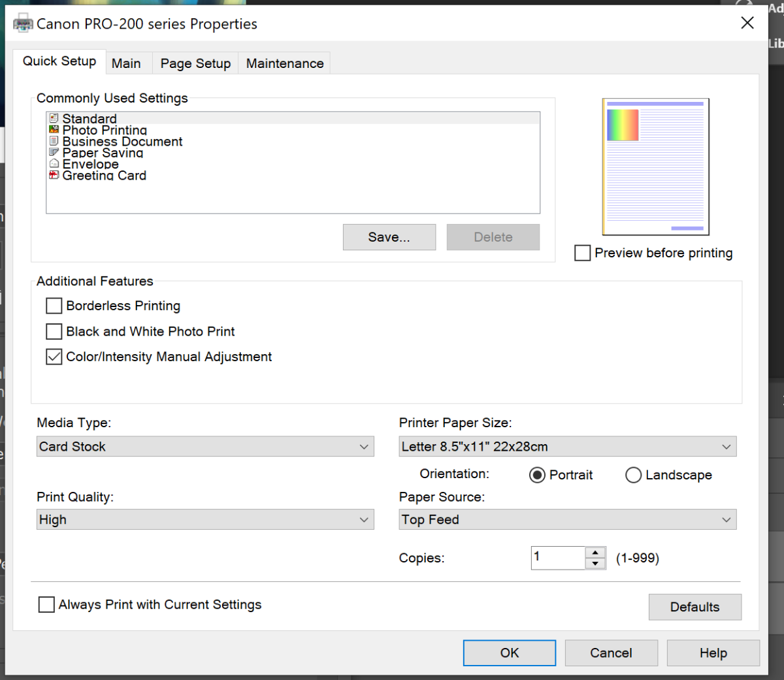Select Landscape orientation
This screenshot has width=784, height=680.
633,475
